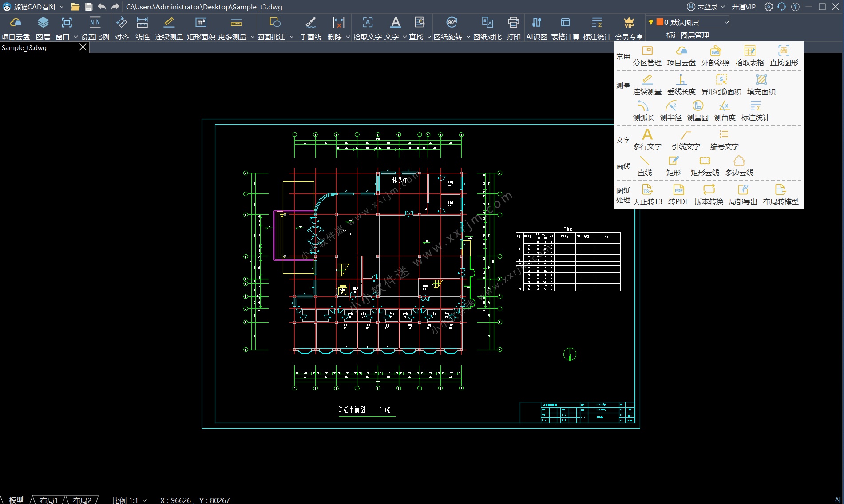Click the 手画线 freehand drawing tool
Screen dimensions: 844x504
coord(310,23)
